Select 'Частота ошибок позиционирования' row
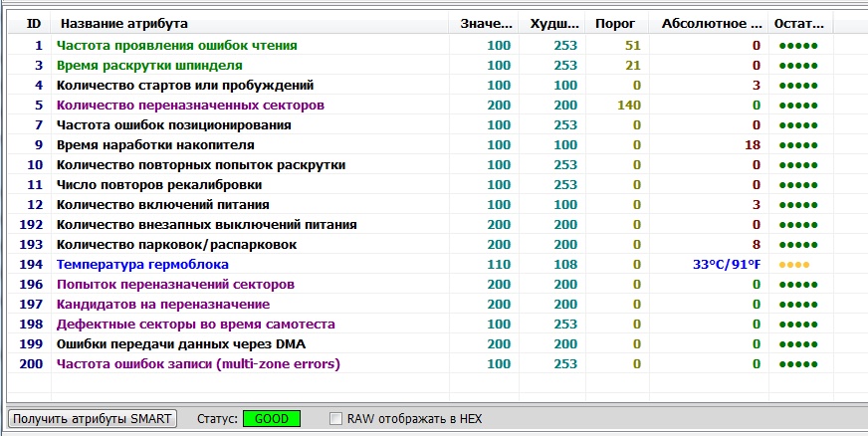 click(173, 125)
